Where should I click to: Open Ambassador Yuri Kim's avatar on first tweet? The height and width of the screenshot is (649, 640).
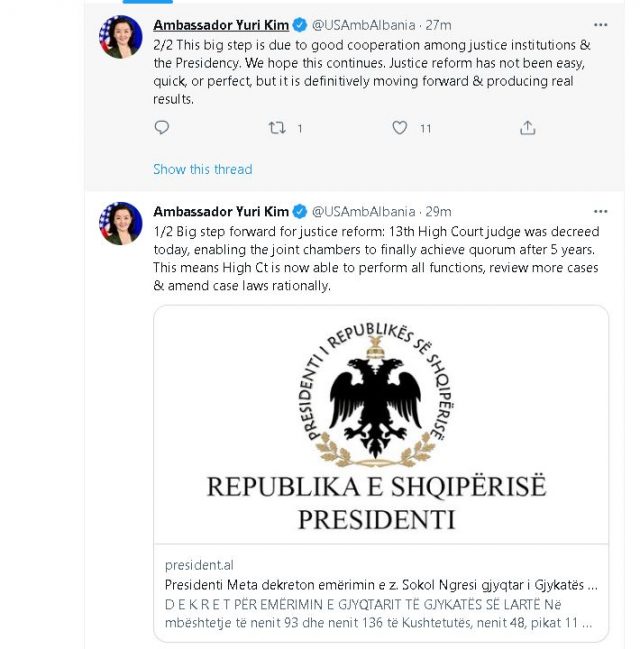click(x=120, y=37)
